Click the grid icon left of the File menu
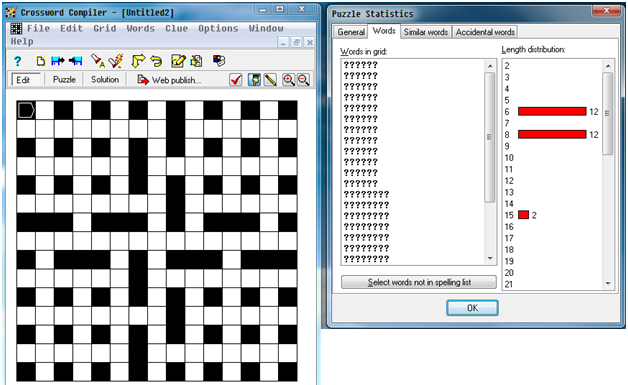The width and height of the screenshot is (628, 385). pos(16,28)
